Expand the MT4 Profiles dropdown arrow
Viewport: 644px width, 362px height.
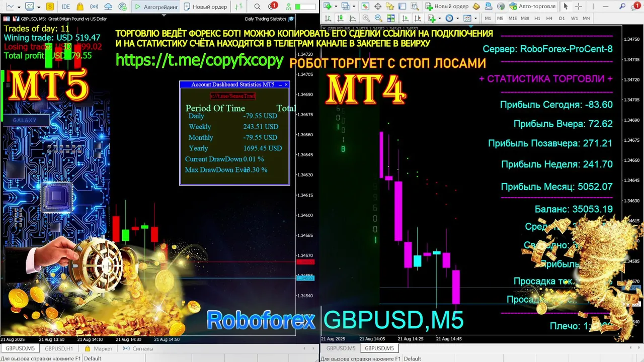[x=354, y=7]
